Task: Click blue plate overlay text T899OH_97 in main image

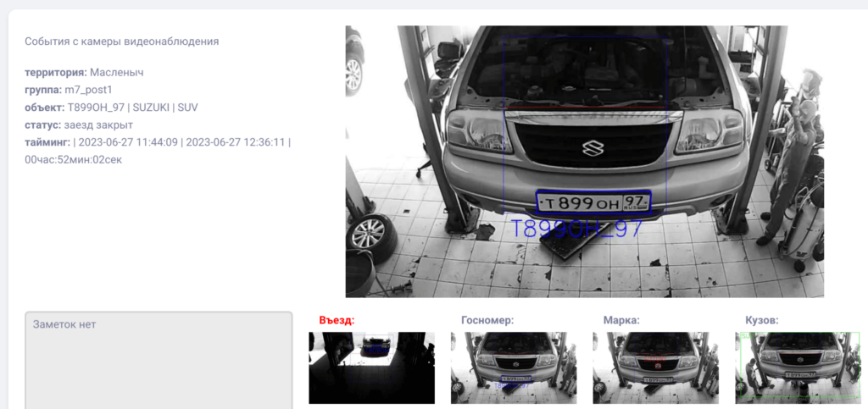Action: [576, 229]
